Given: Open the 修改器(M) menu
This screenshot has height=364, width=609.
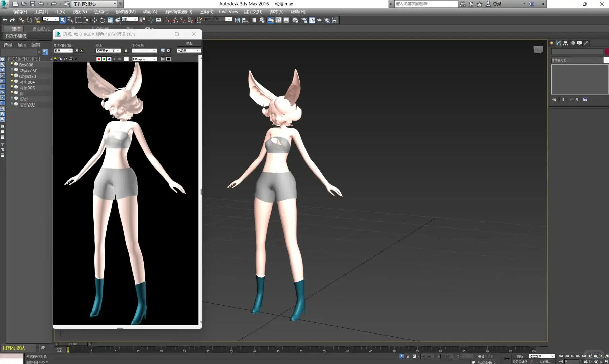Looking at the screenshot, I should coord(125,12).
